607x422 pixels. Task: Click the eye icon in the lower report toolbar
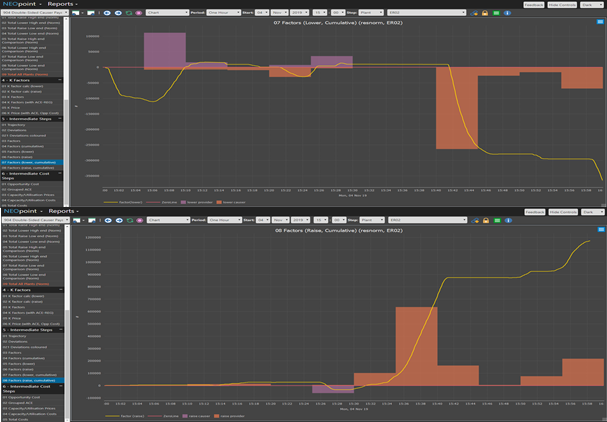coord(108,219)
